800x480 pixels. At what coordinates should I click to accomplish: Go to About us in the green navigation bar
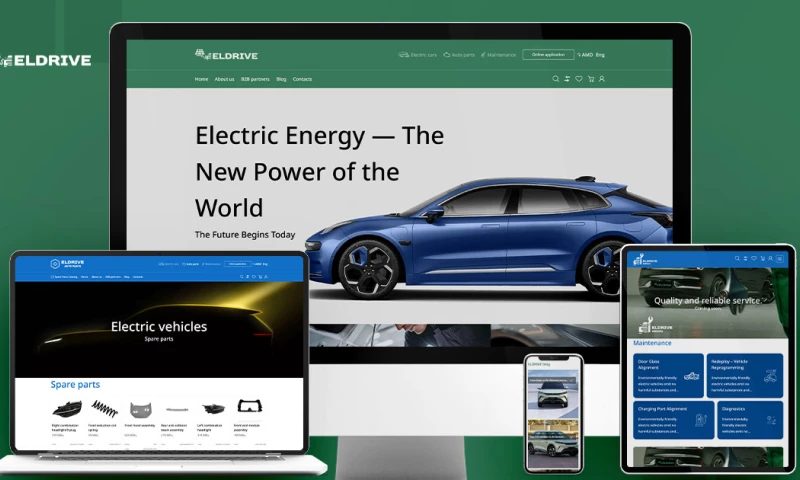[224, 79]
